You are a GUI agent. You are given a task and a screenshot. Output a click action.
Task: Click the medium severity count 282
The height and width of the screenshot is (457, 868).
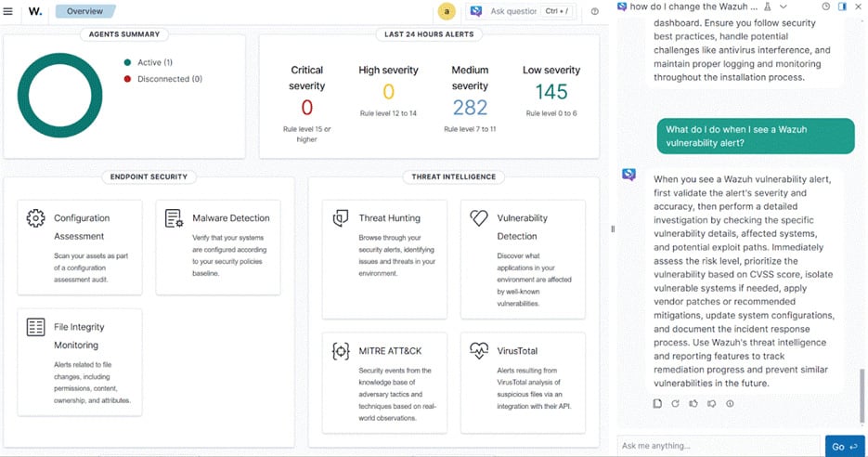(x=470, y=108)
